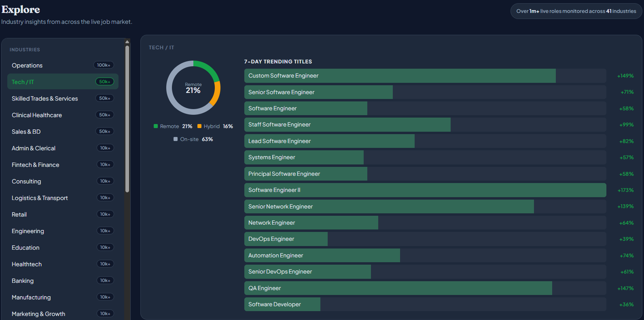This screenshot has width=644, height=320.
Task: Click the Software Developer title
Action: point(275,304)
